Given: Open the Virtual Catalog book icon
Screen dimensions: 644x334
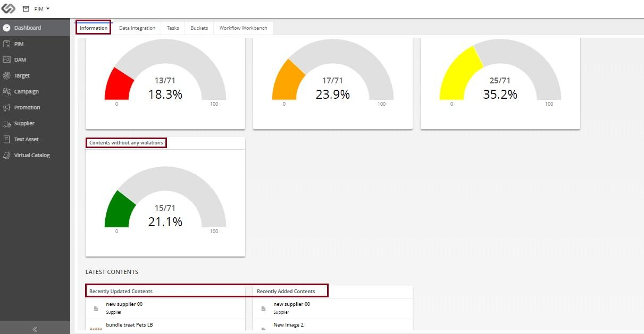Looking at the screenshot, I should 6,155.
